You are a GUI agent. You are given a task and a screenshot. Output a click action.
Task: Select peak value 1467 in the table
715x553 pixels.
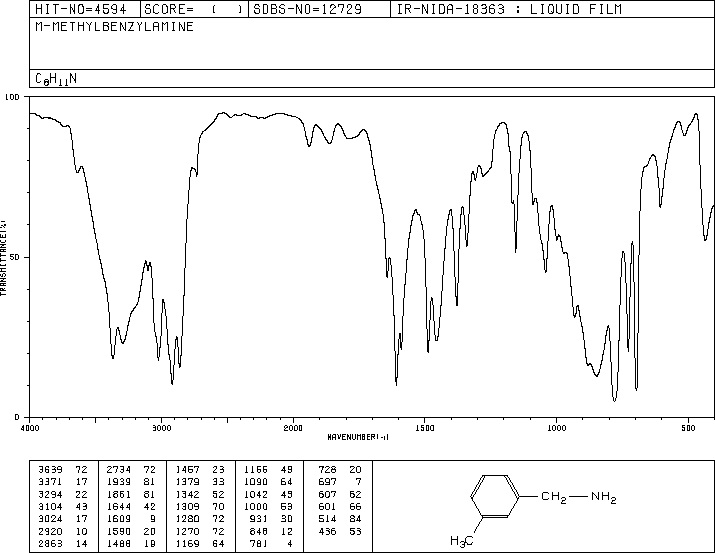pyautogui.click(x=187, y=470)
